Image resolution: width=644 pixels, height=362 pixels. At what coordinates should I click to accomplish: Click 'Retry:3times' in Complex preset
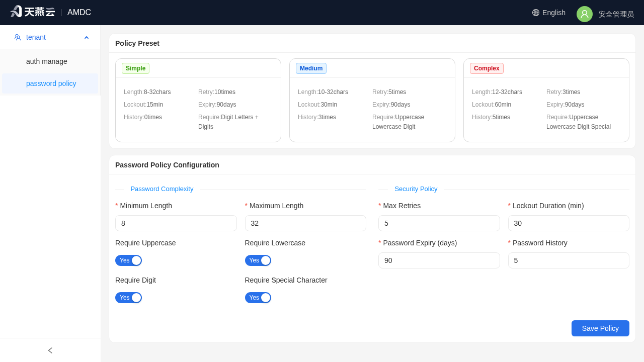point(563,92)
